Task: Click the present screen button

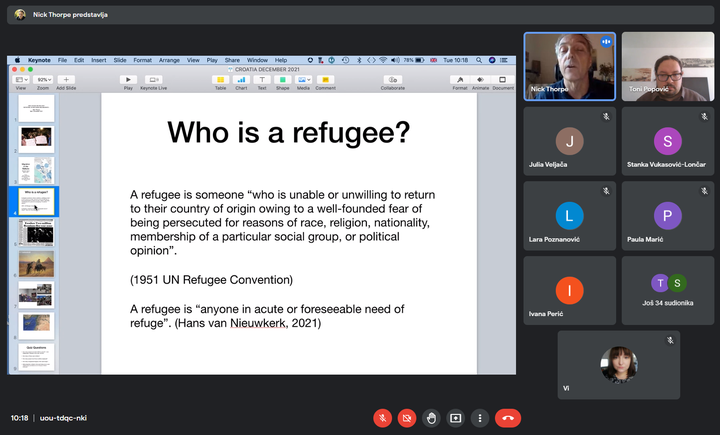Action: 456,418
